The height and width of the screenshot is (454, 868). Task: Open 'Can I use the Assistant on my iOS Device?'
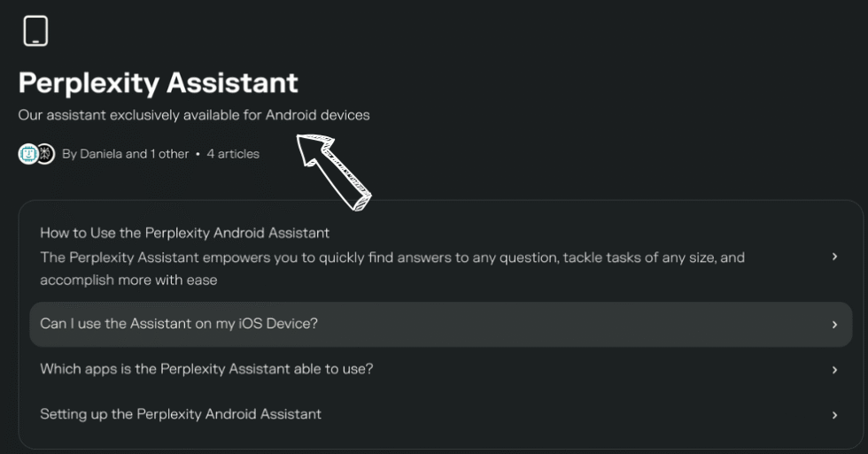tap(179, 324)
